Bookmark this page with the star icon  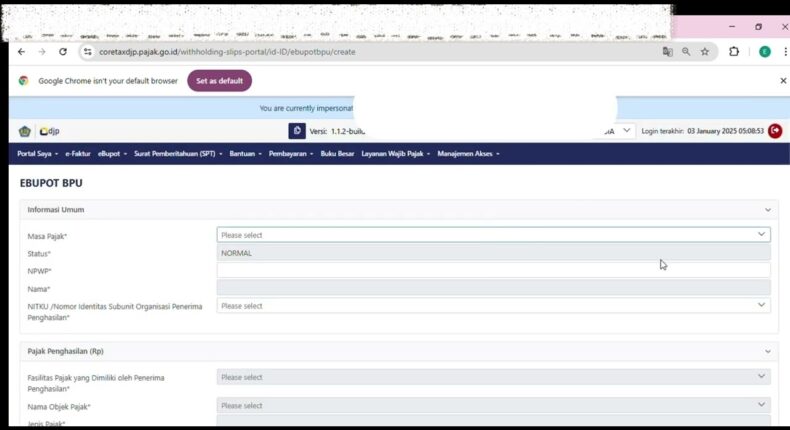click(x=705, y=52)
